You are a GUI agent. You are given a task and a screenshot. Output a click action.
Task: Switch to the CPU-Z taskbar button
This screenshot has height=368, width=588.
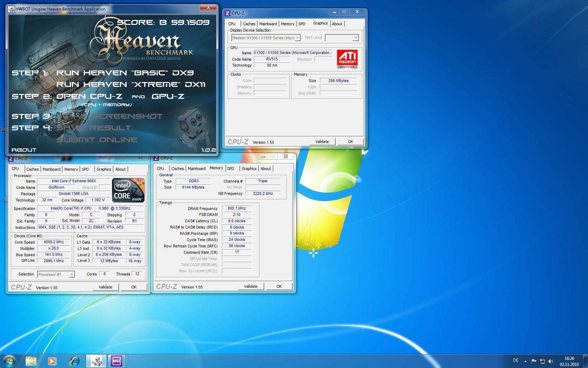(x=116, y=361)
